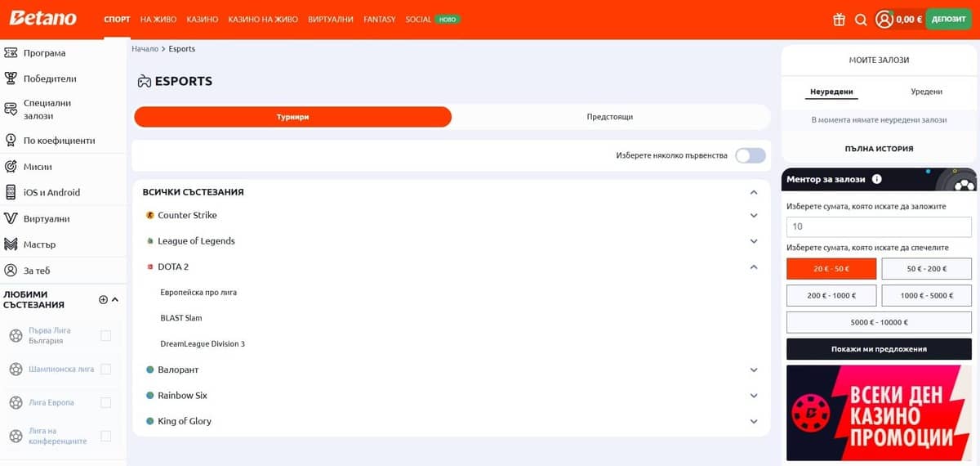Click the Мисии target icon
The width and height of the screenshot is (980, 466).
[x=11, y=166]
